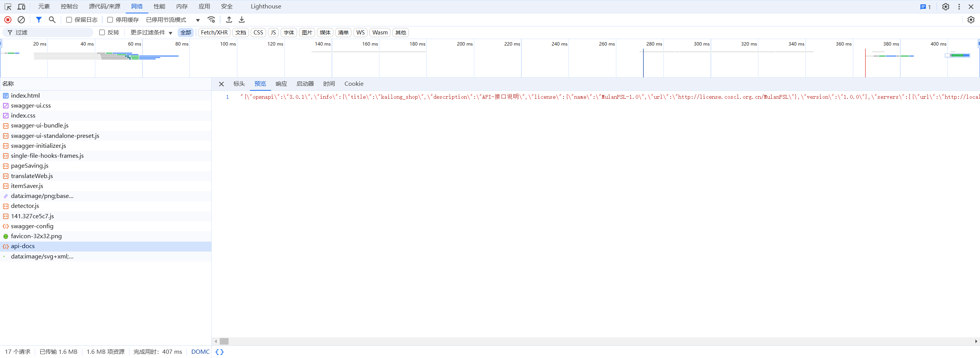
Task: Select the swagger-ui-bundle.js request
Action: click(106, 126)
